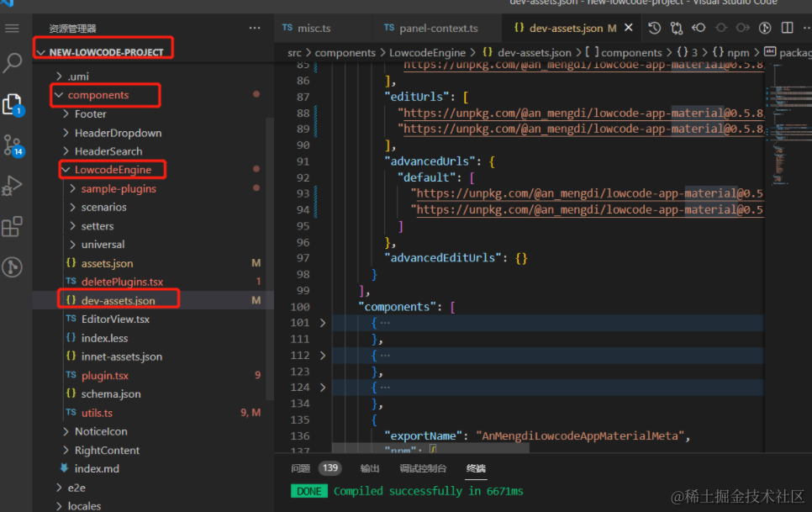The image size is (812, 512).
Task: Open the 问题 panel tab
Action: point(300,468)
